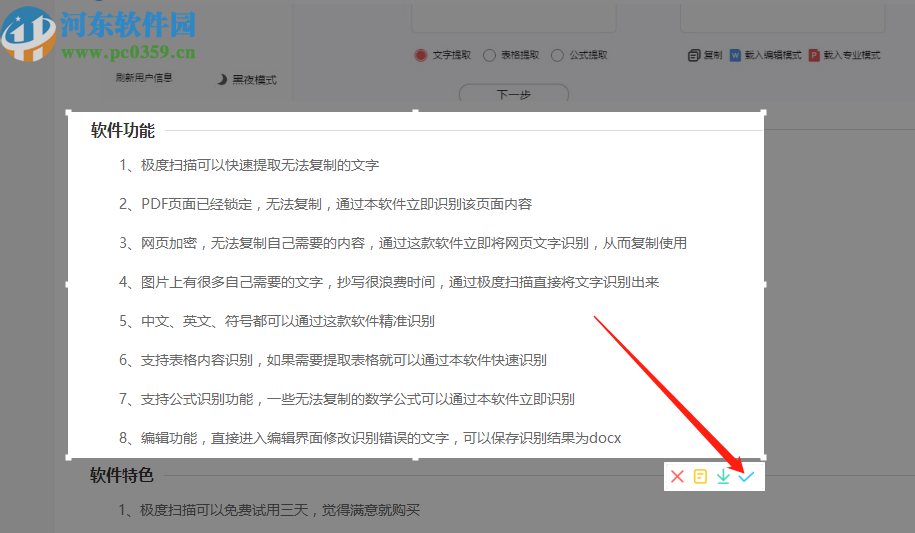This screenshot has height=533, width=915.
Task: Click the blue W 载入编辑模式 icon
Action: [x=735, y=55]
